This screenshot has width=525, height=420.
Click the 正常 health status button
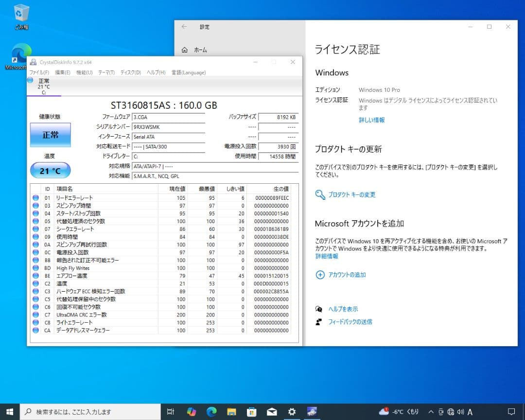(50, 135)
